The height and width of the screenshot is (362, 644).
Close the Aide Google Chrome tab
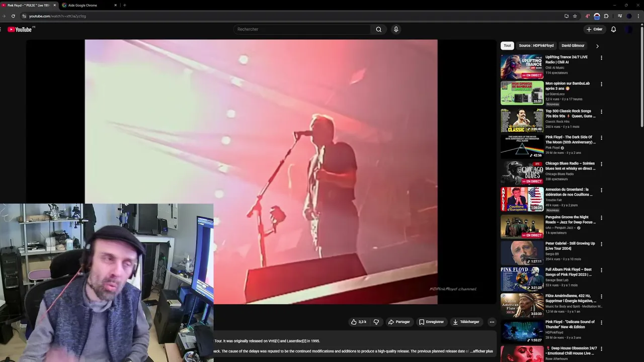tap(115, 5)
